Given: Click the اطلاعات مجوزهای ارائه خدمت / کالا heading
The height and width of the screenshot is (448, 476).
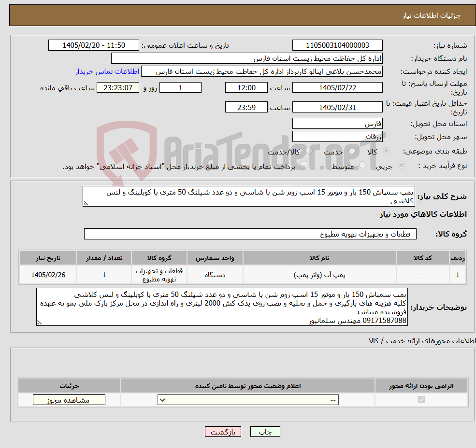Looking at the screenshot, I should [x=422, y=341].
